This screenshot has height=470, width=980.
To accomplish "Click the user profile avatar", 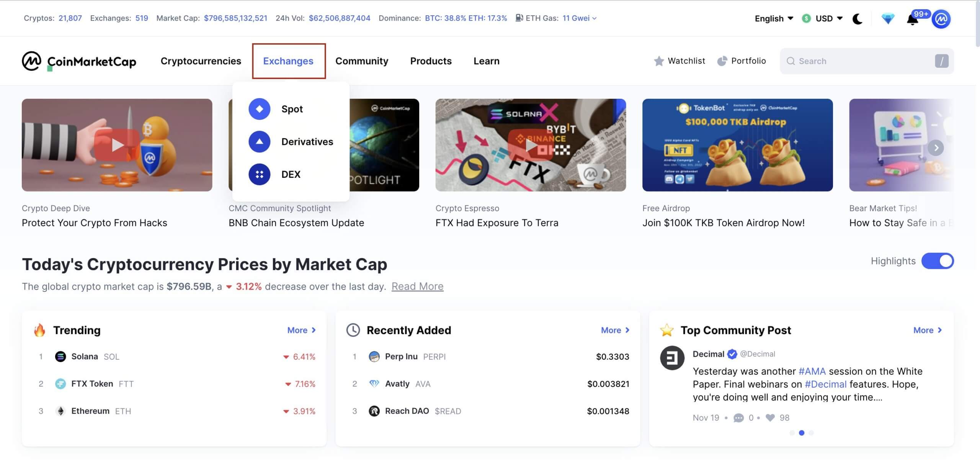I will coord(941,19).
